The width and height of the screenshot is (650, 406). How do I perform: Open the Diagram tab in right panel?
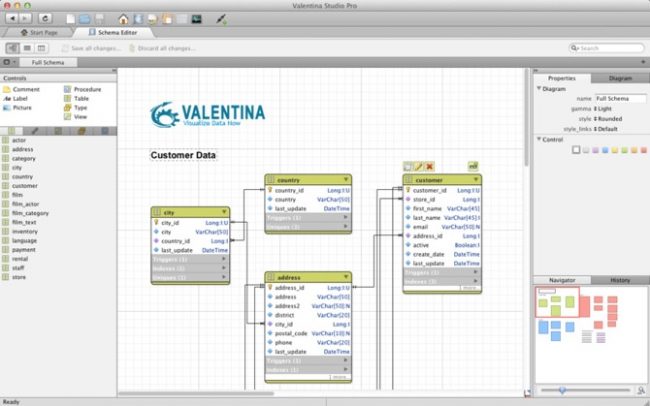(x=620, y=78)
